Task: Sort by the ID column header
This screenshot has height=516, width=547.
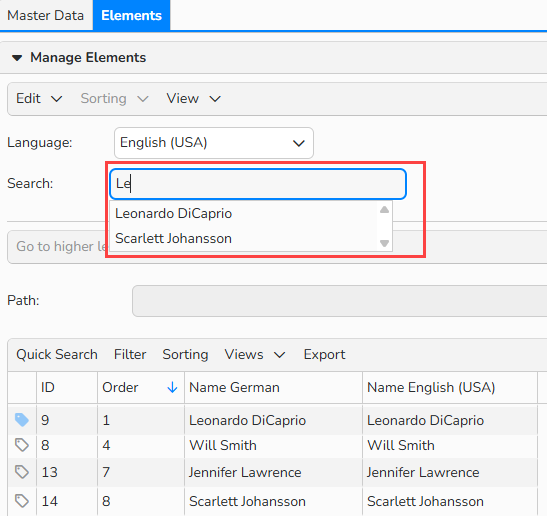Action: point(67,388)
